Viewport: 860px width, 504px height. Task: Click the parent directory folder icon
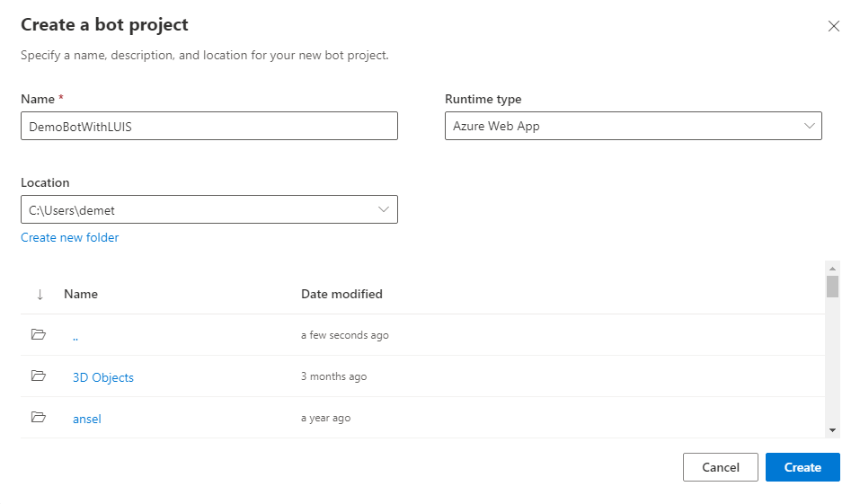tap(39, 334)
